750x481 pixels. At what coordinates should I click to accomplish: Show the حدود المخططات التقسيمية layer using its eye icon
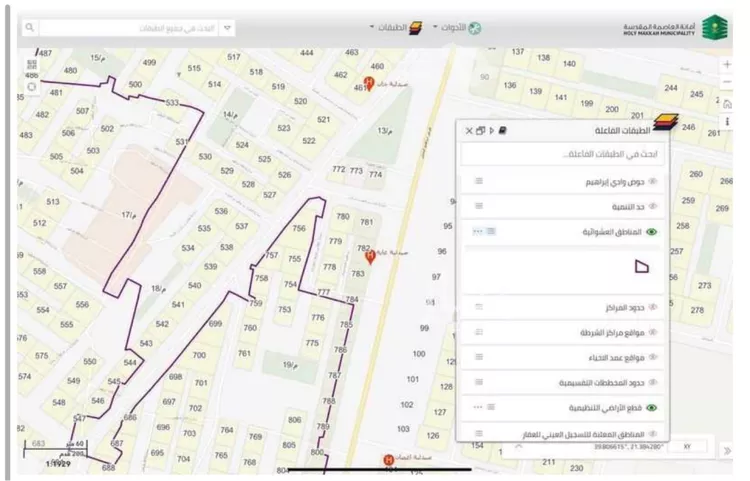click(x=652, y=382)
